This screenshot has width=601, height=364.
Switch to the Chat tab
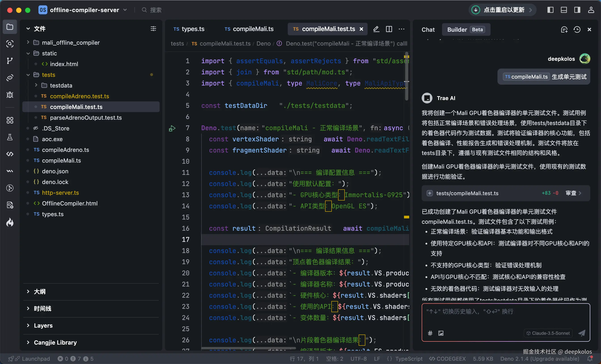point(428,29)
